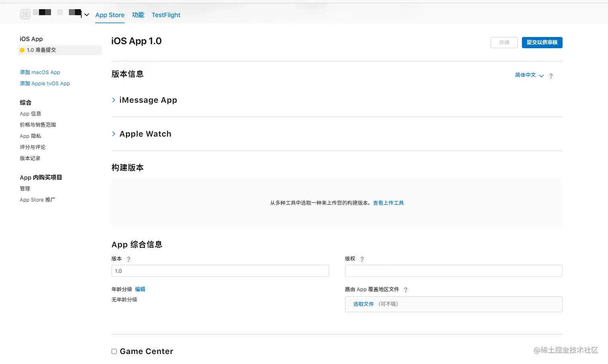Click the app icon placeholder in header
608x364 pixels.
pos(25,14)
